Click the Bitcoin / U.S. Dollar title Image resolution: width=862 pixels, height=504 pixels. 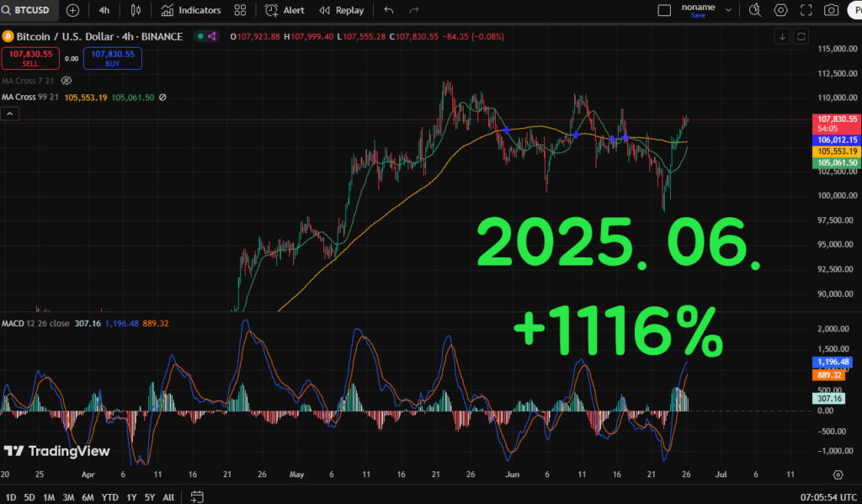tap(99, 36)
